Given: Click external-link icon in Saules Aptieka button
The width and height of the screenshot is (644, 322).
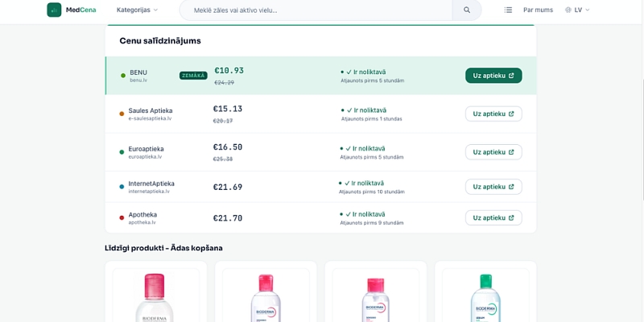Looking at the screenshot, I should point(511,114).
